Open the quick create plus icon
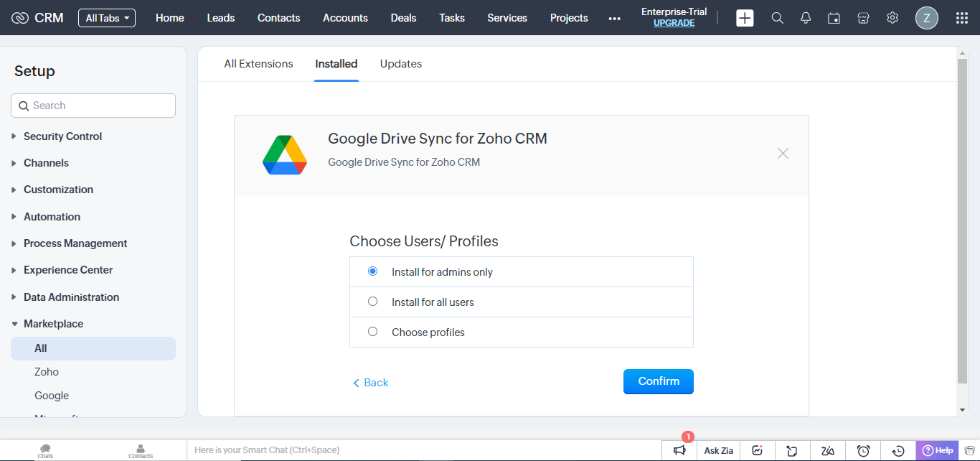The height and width of the screenshot is (461, 980). 745,18
